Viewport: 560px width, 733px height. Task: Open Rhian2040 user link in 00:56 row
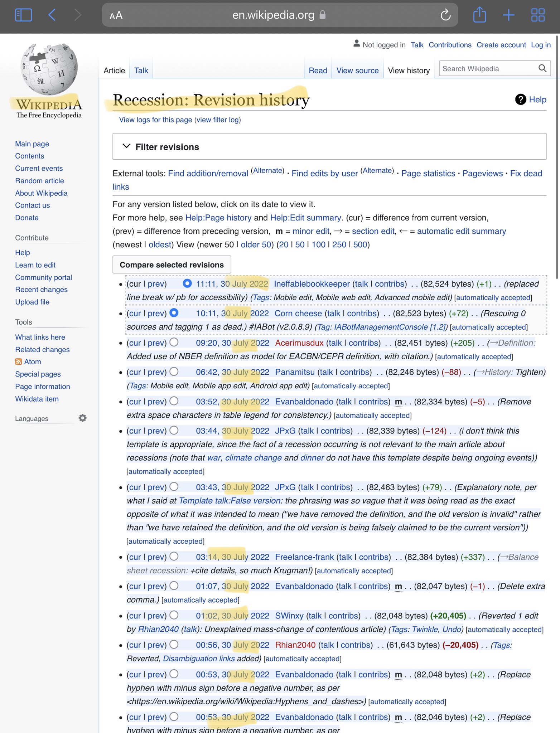coord(295,645)
